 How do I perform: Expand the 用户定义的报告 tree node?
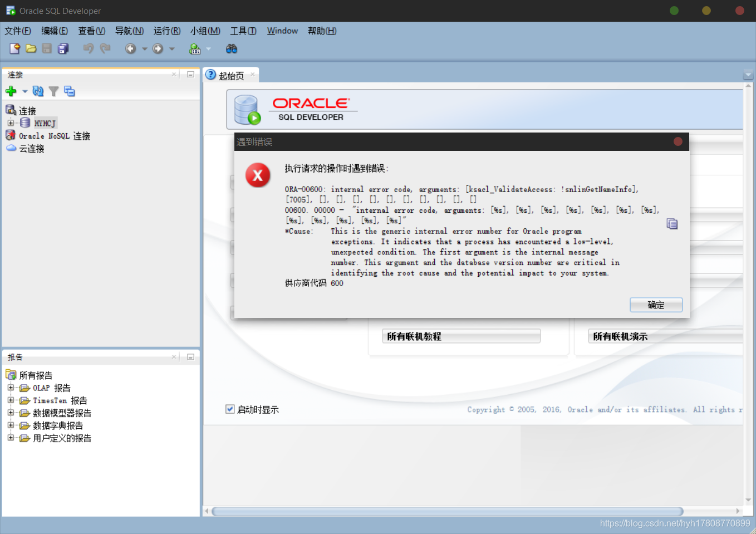(11, 438)
